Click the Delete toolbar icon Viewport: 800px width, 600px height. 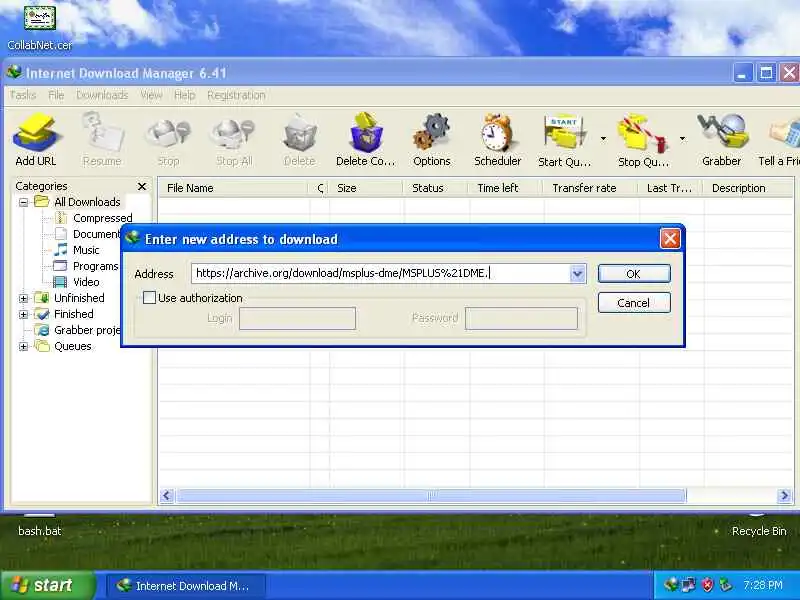tap(299, 140)
